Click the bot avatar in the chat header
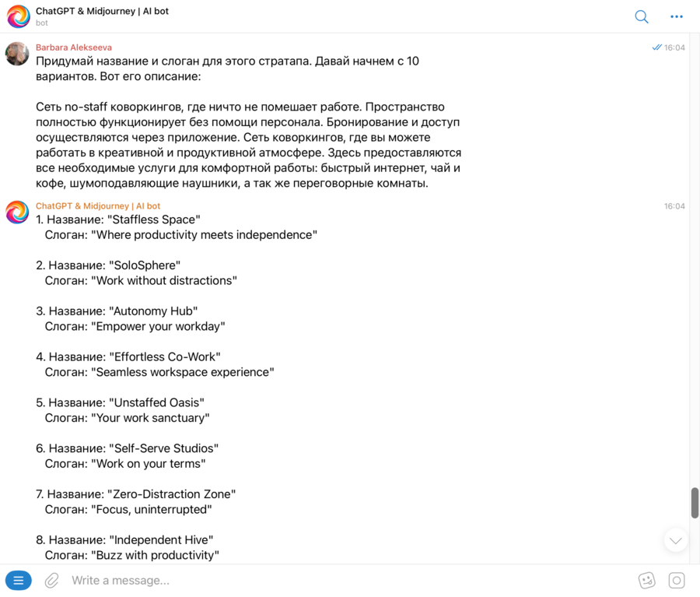Viewport: 700px width, 597px height. click(19, 16)
